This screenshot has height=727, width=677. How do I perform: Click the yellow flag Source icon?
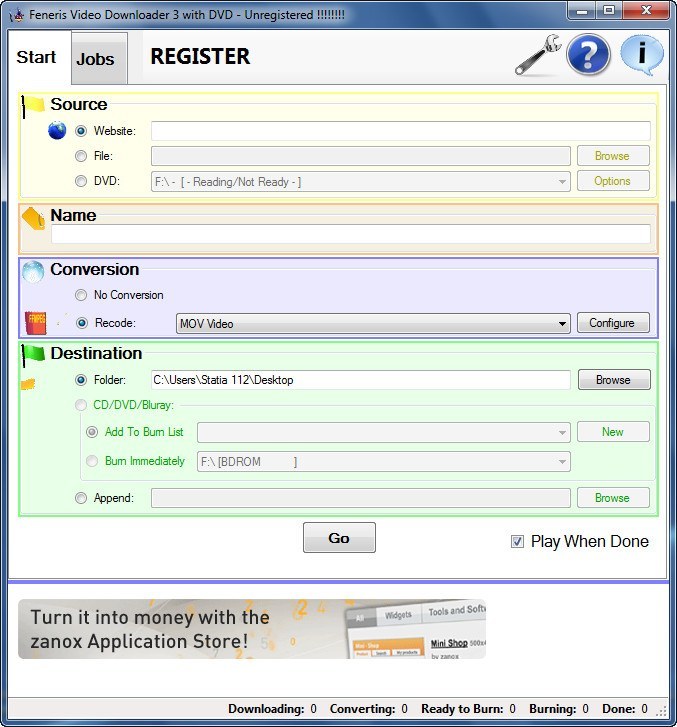(x=33, y=104)
